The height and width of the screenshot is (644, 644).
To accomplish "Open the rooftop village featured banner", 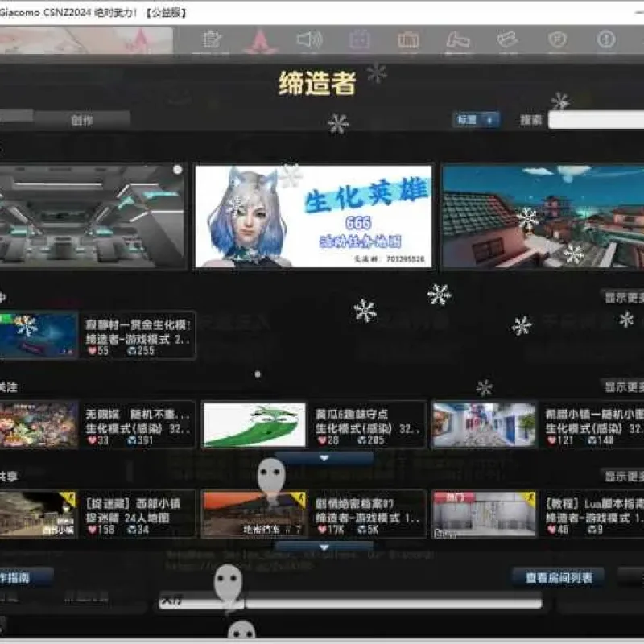I will (x=543, y=217).
